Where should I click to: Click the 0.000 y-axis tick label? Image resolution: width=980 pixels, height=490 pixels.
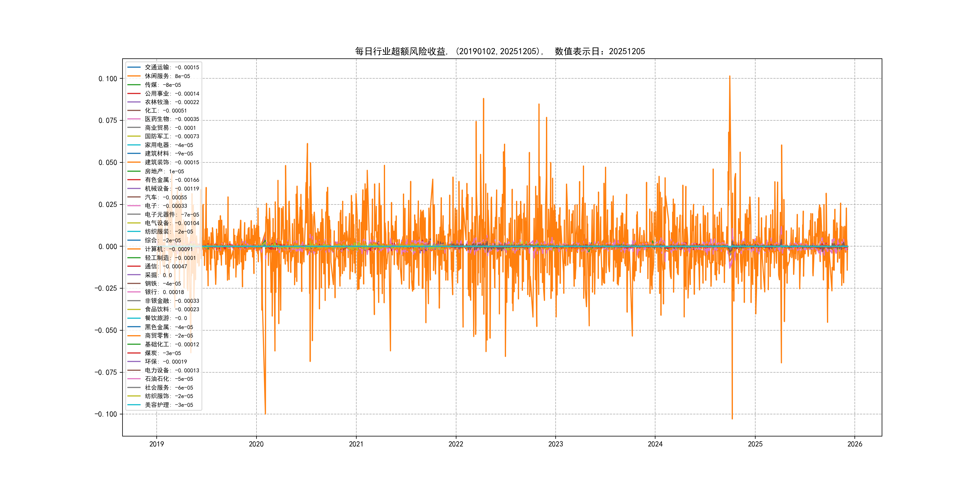point(108,247)
